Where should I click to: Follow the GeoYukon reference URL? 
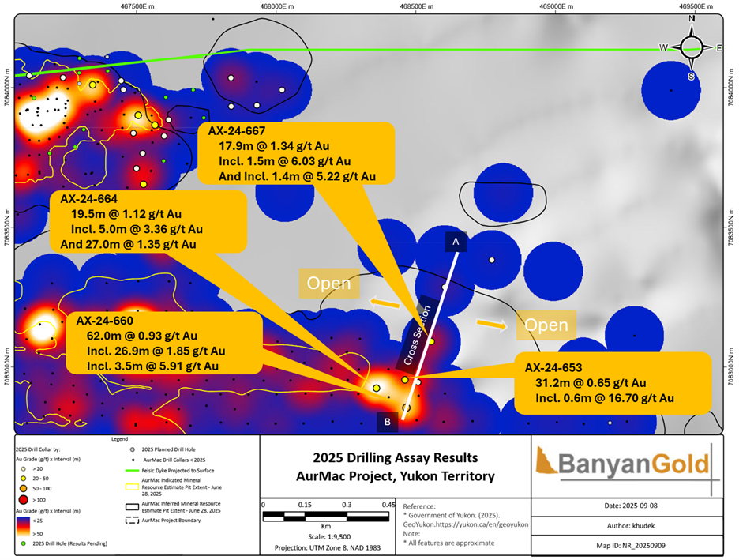(466, 524)
